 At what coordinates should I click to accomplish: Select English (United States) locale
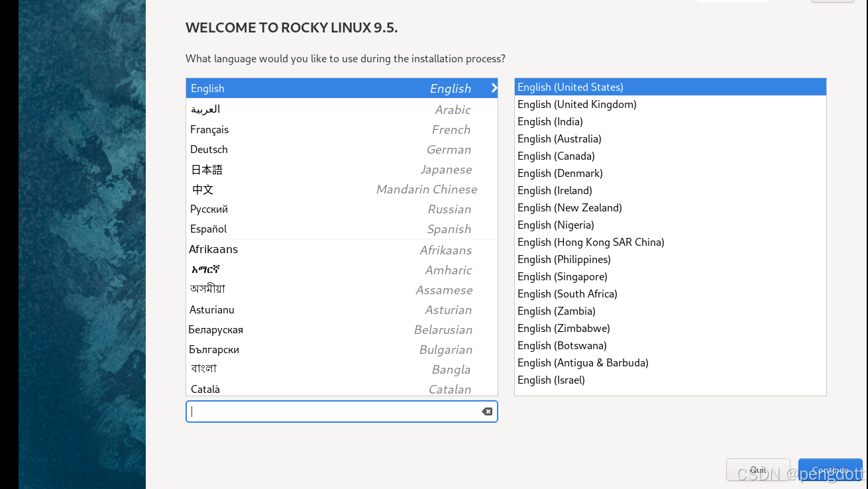[671, 87]
